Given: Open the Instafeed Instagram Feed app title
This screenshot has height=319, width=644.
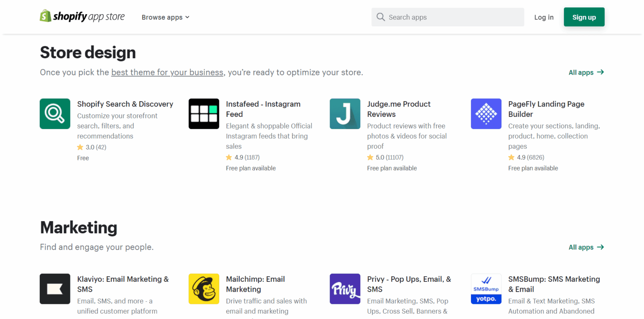Looking at the screenshot, I should 263,109.
